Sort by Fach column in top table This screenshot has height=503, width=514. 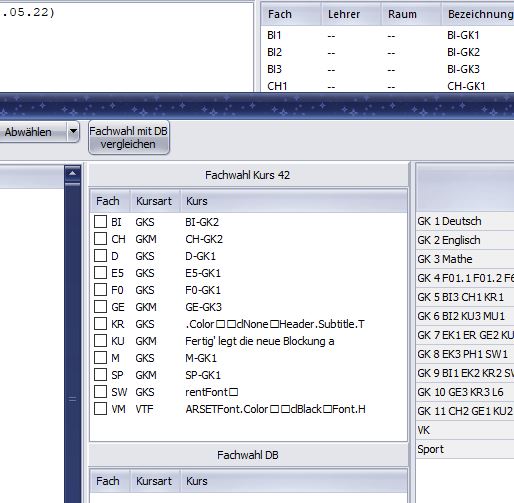(x=291, y=14)
